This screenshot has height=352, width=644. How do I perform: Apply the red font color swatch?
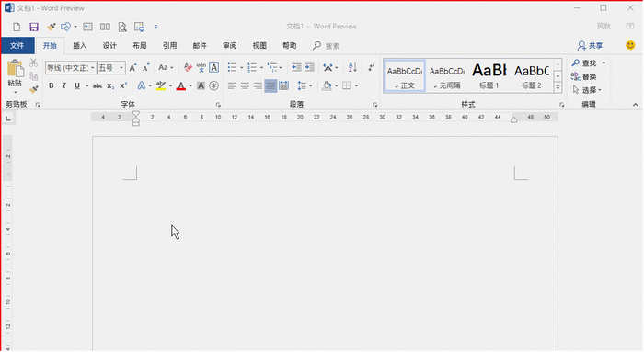180,85
